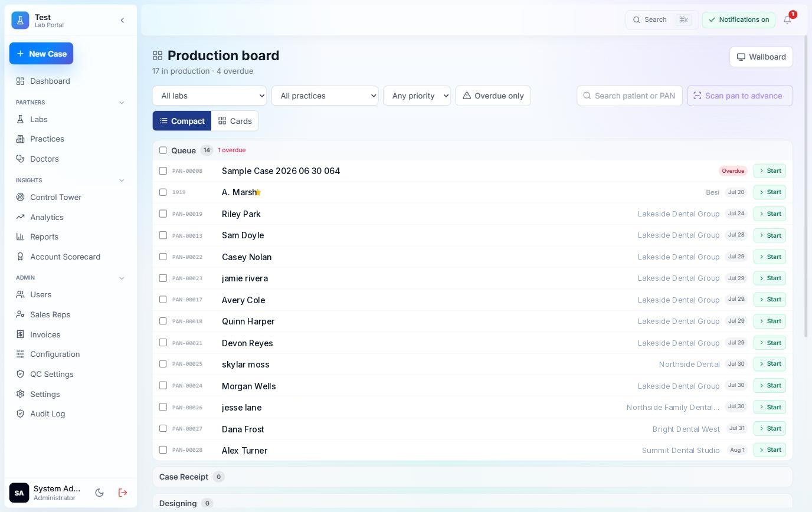Click the star next to A. Marsh
This screenshot has width=812, height=512.
point(258,192)
